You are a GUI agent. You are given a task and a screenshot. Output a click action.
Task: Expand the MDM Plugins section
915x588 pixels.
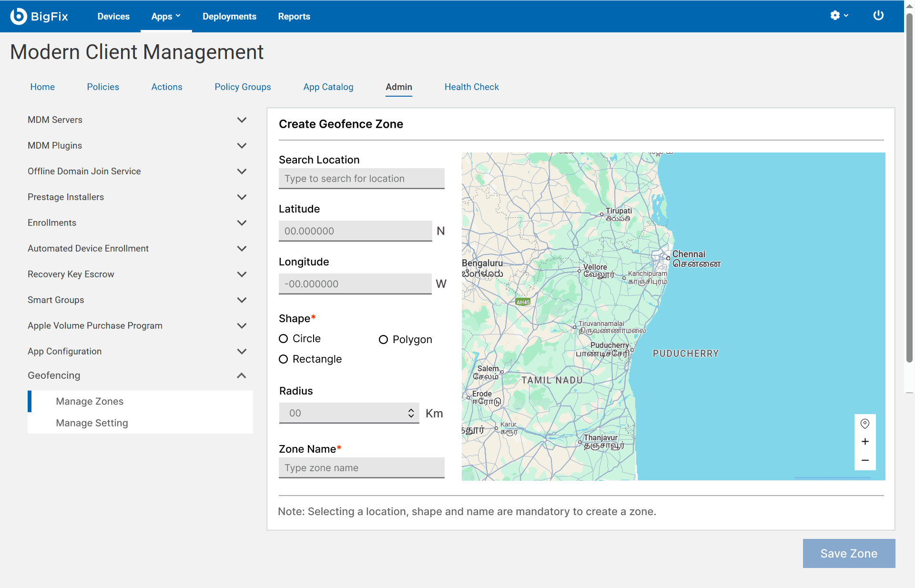tap(242, 145)
